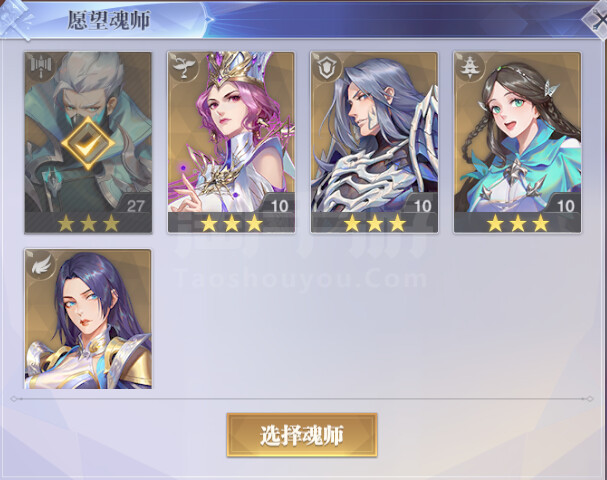Close the 愿望魂师 dialog with the X

click(x=598, y=19)
